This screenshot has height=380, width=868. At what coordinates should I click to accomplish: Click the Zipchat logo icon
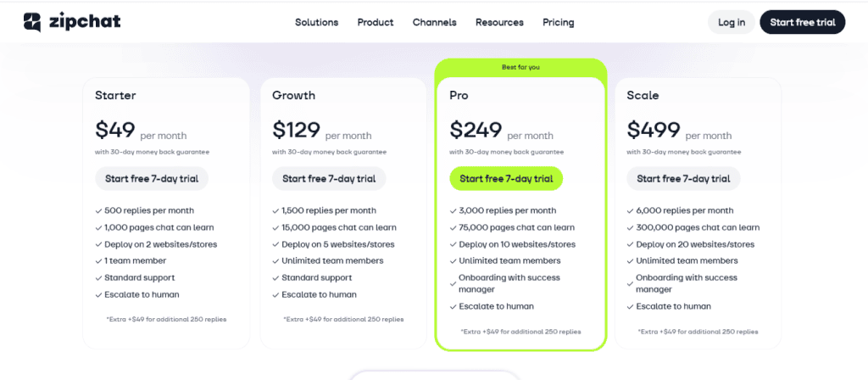pyautogui.click(x=33, y=22)
